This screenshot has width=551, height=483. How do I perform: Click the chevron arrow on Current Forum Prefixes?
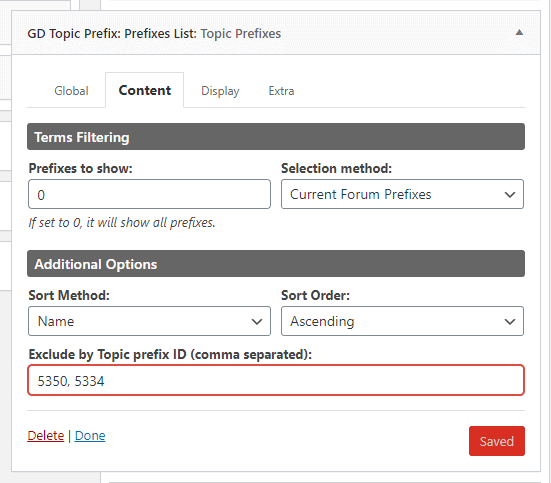coord(510,194)
